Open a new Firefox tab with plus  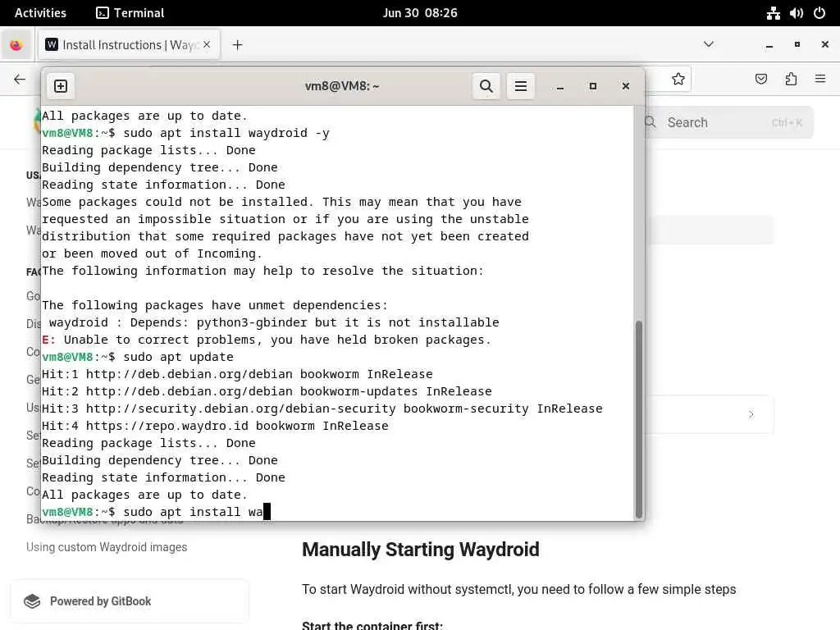237,45
